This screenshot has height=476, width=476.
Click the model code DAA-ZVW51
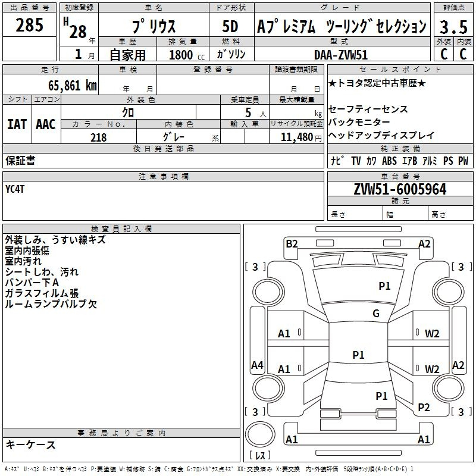[340, 54]
